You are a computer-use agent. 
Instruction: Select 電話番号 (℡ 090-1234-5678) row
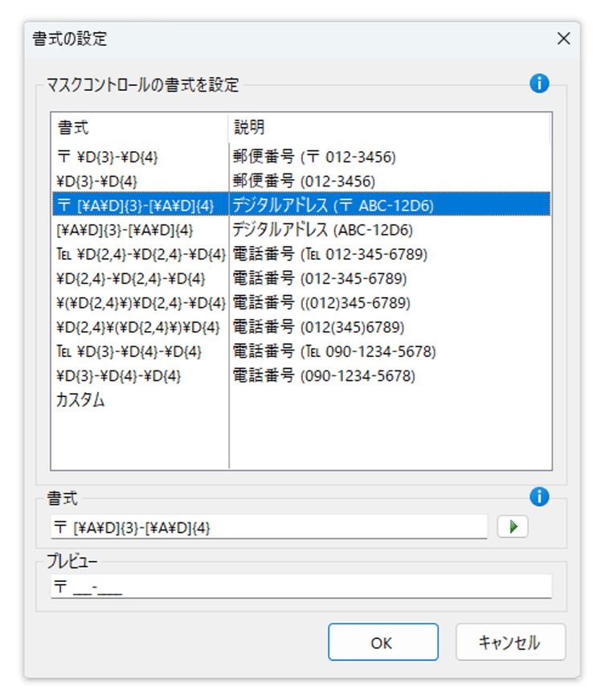tap(301, 351)
